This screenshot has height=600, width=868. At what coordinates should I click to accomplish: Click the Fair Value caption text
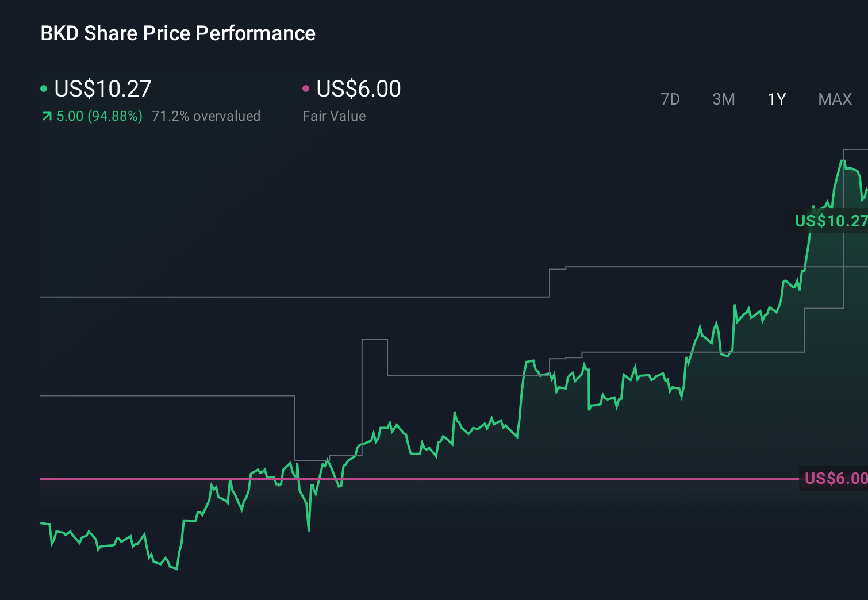[333, 116]
